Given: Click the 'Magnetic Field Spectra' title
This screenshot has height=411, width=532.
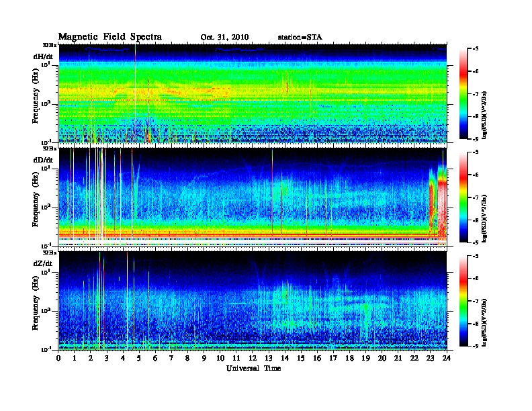Looking at the screenshot, I should click(110, 37).
